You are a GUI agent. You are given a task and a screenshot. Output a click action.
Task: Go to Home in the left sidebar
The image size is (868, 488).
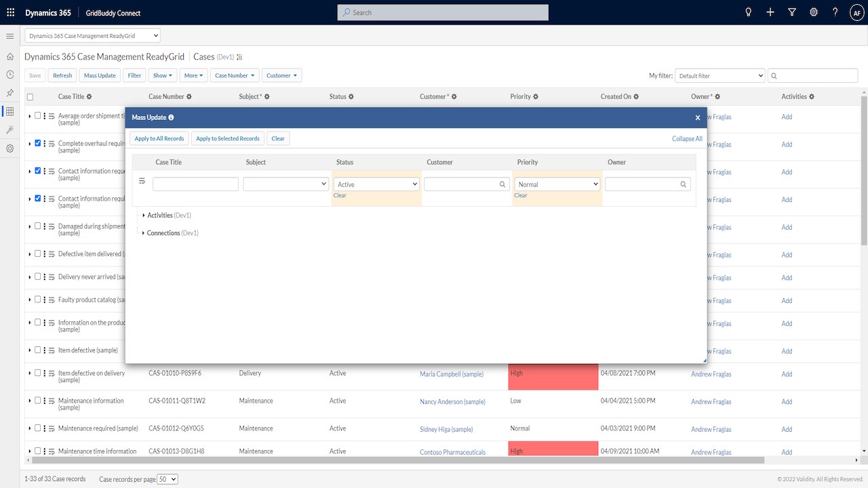click(10, 56)
